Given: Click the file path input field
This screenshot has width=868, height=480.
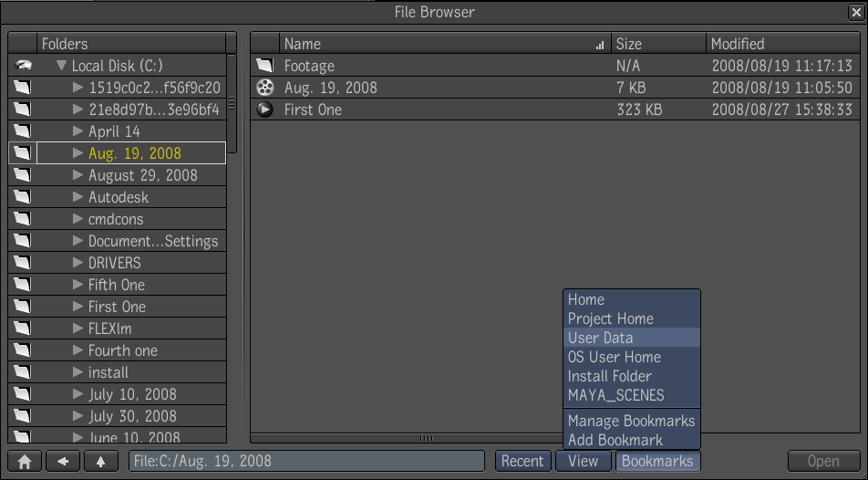Looking at the screenshot, I should [306, 461].
